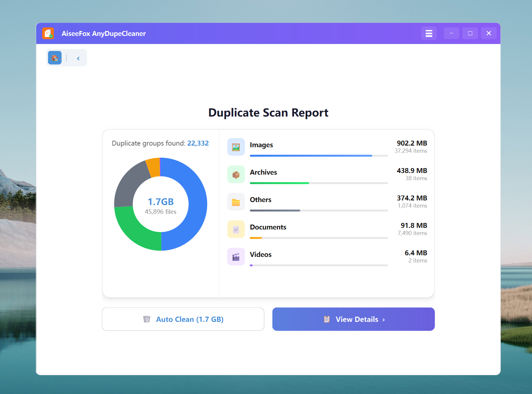Open the Others folder icon
This screenshot has height=394, width=532.
[x=236, y=202]
